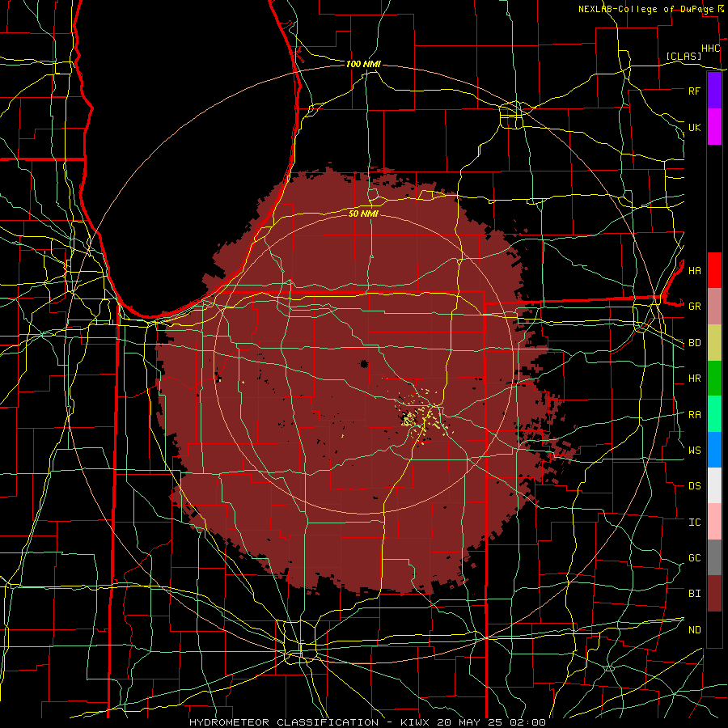Select the GR pink legend swatch
Viewport: 728px width, 728px height.
coord(714,307)
